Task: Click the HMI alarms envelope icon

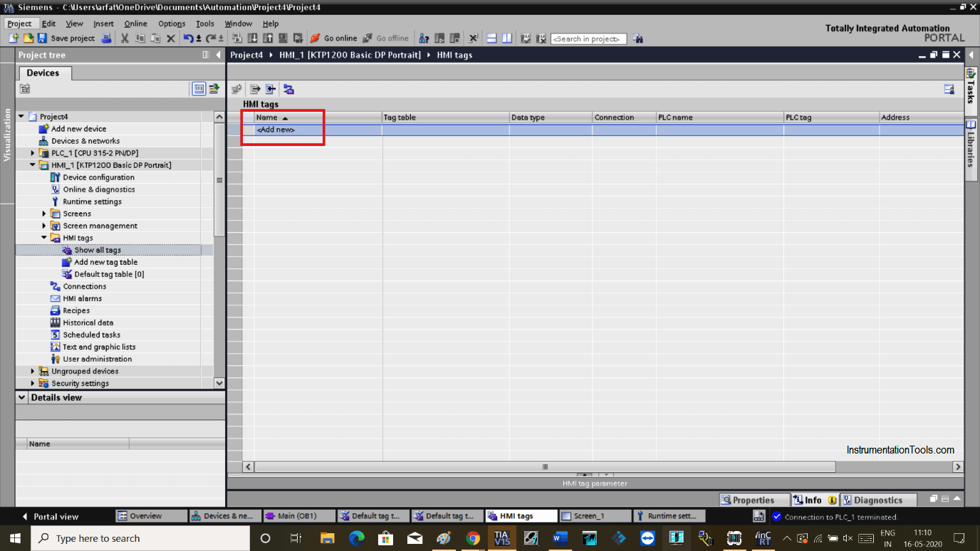Action: tap(56, 298)
